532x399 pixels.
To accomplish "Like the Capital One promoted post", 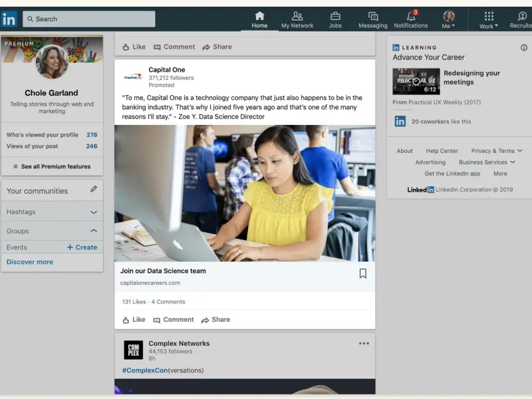I will point(134,320).
